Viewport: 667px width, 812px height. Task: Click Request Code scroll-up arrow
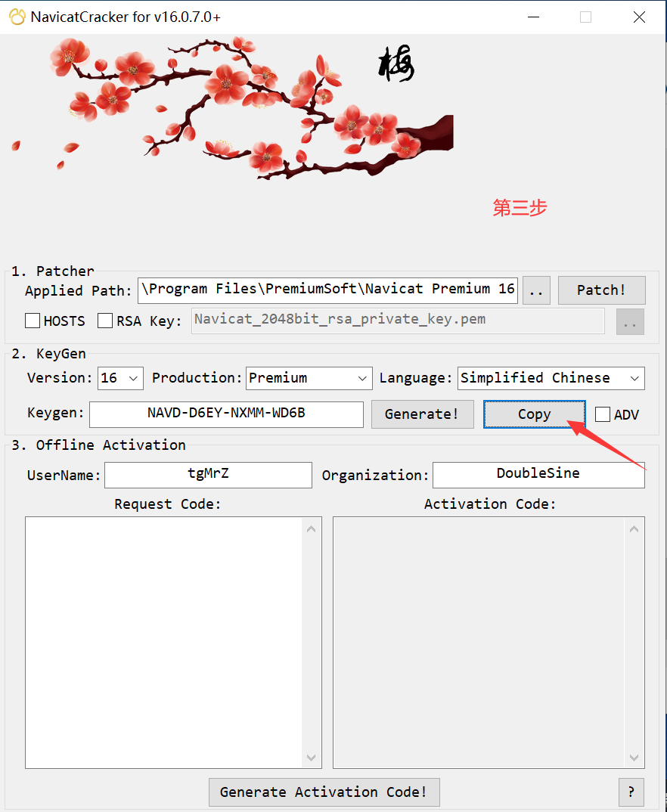312,528
